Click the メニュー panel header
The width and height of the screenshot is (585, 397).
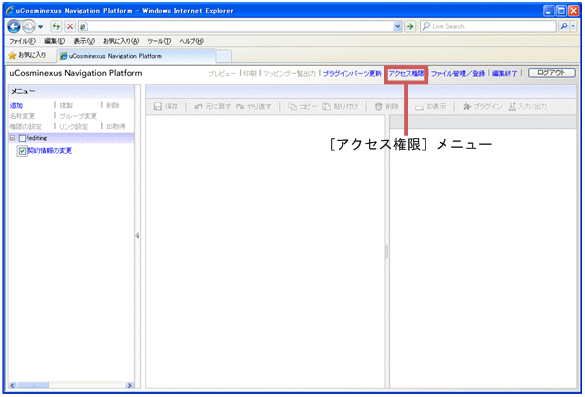[71, 91]
